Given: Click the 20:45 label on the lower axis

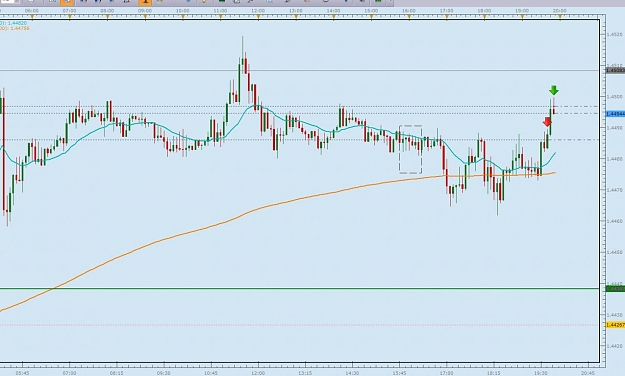Looking at the screenshot, I should point(588,373).
